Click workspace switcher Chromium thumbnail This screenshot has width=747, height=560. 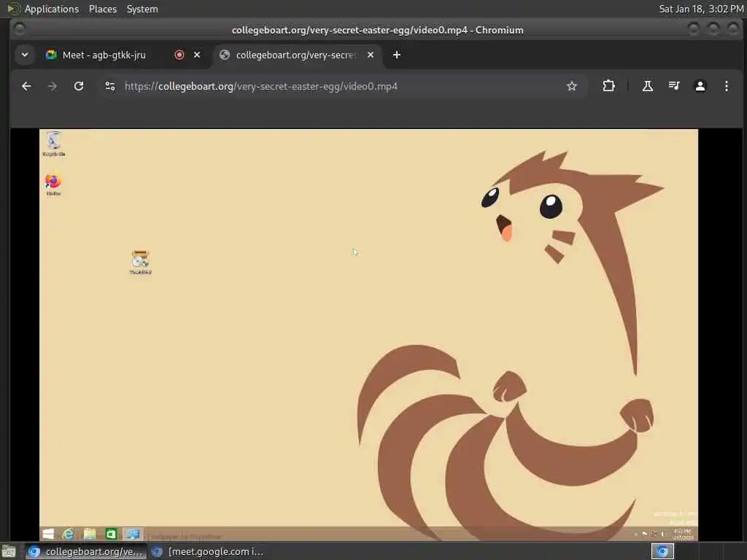[x=662, y=551]
